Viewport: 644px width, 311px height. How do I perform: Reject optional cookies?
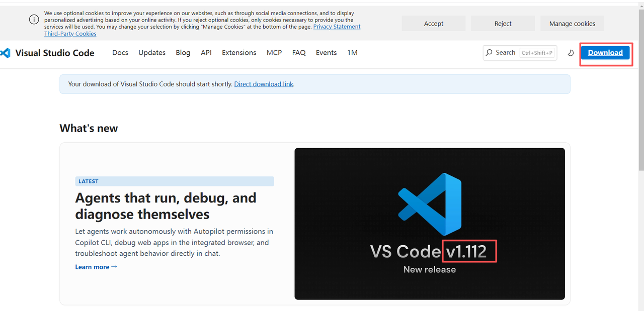(503, 24)
